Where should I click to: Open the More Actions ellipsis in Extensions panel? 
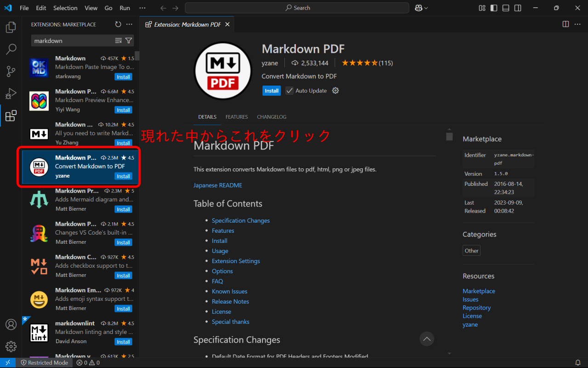pos(129,24)
